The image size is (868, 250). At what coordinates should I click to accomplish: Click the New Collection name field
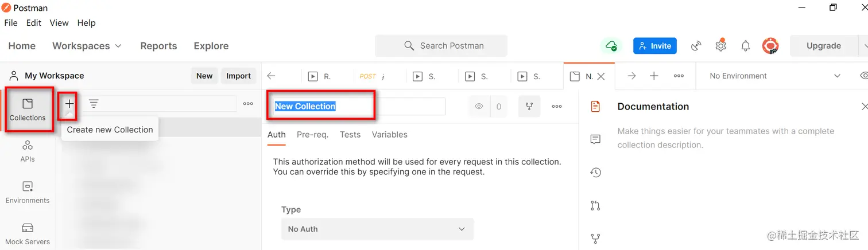click(359, 106)
